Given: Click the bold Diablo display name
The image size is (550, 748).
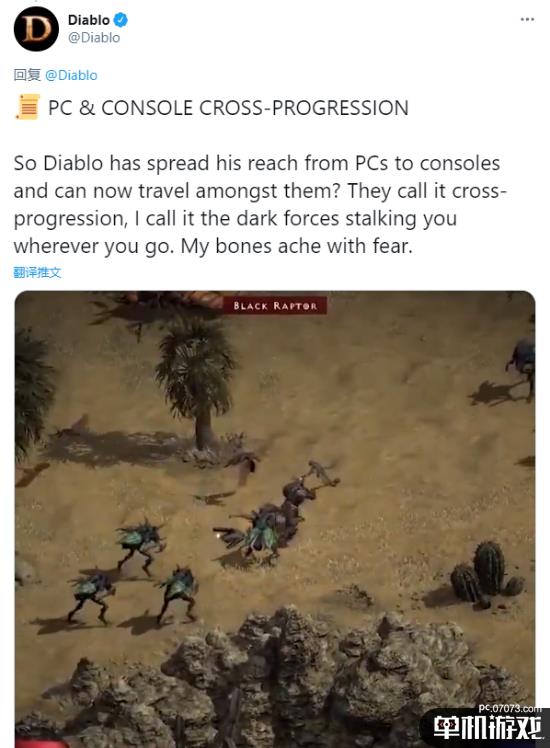Looking at the screenshot, I should [89, 20].
